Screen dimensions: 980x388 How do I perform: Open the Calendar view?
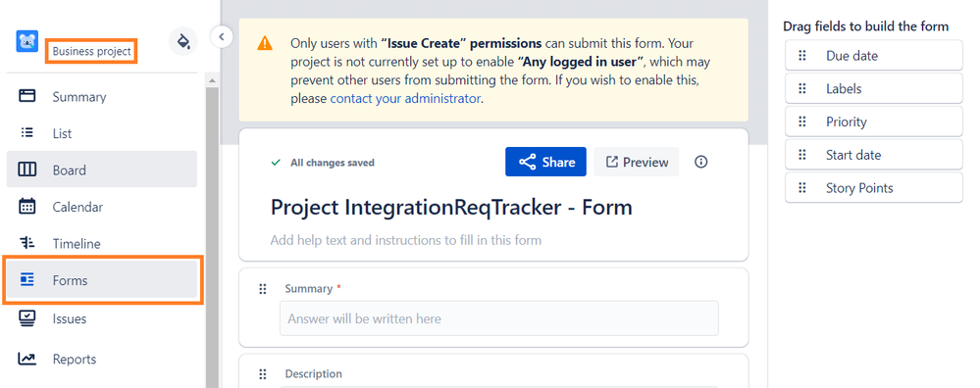pyautogui.click(x=102, y=207)
